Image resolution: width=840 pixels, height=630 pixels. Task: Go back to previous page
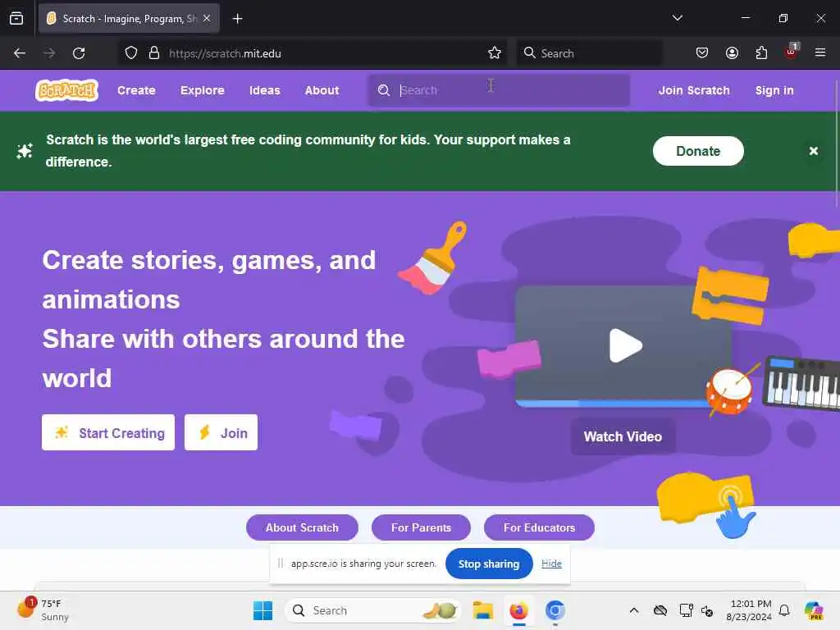tap(20, 53)
